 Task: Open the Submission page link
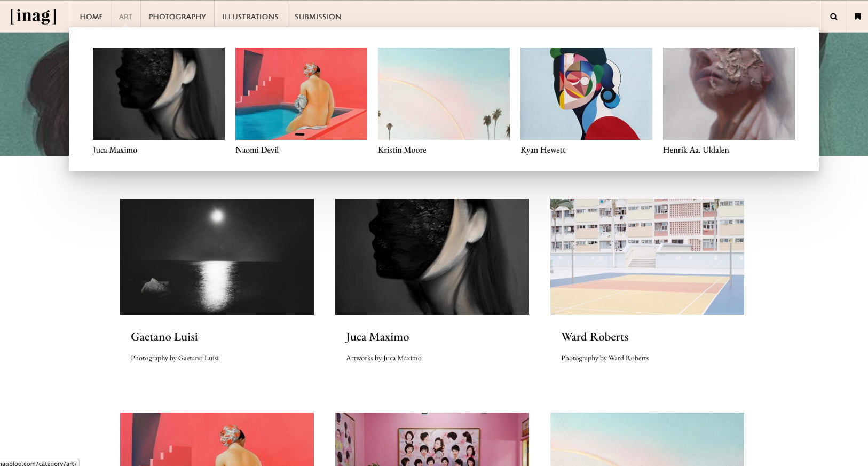coord(318,17)
